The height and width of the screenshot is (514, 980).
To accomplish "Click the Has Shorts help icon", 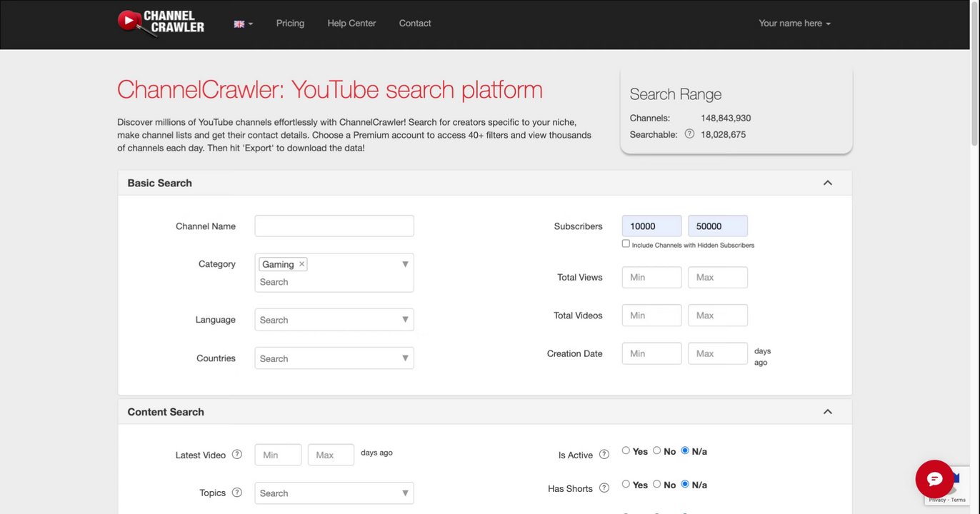I will (604, 488).
